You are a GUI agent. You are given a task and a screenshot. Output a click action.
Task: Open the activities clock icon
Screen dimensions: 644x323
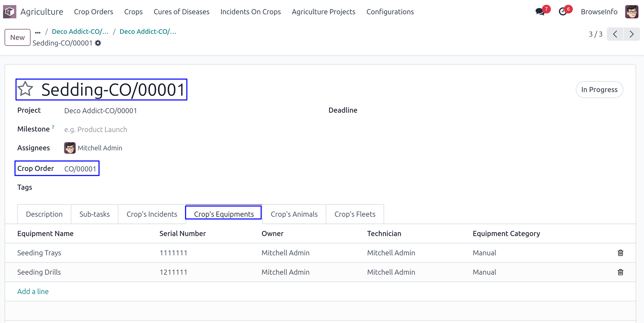562,12
